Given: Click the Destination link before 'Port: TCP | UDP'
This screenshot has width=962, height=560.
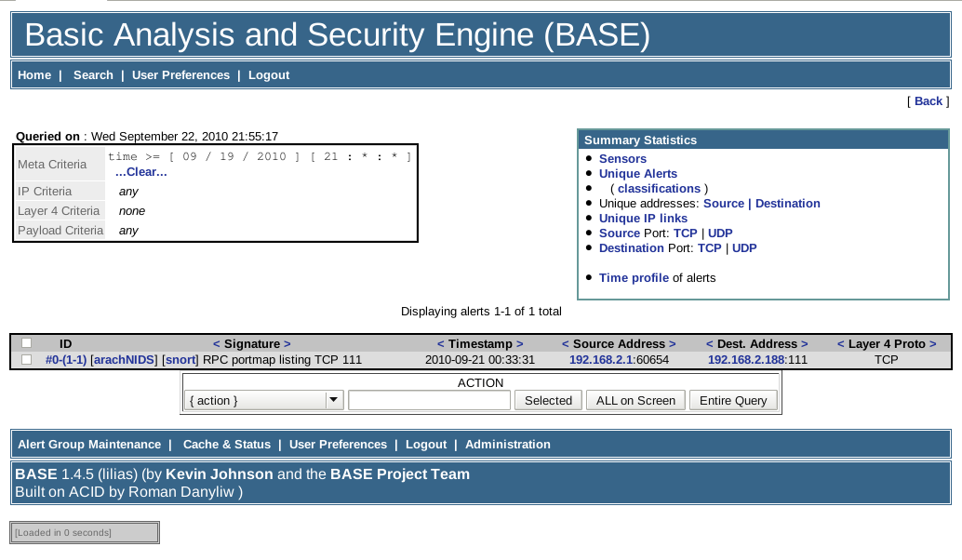Looking at the screenshot, I should 632,247.
